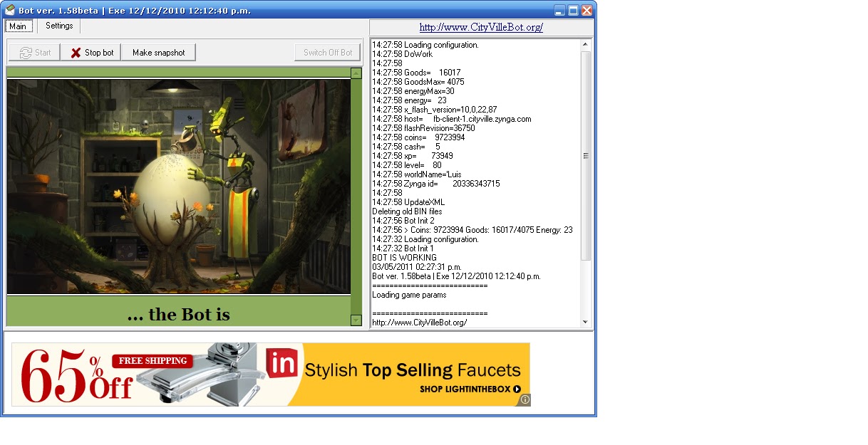Click the robot and egg artwork image
The height and width of the screenshot is (445, 868).
(179, 186)
